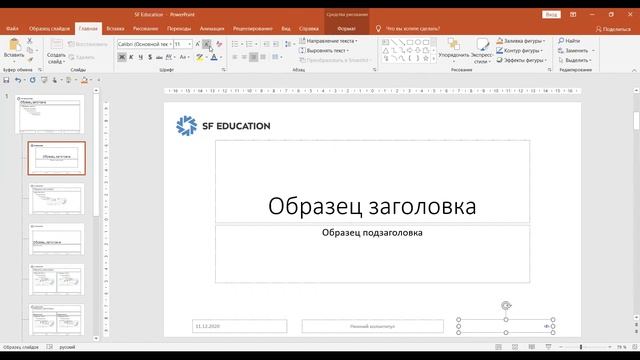Open the Найти search tool

pos(569,41)
